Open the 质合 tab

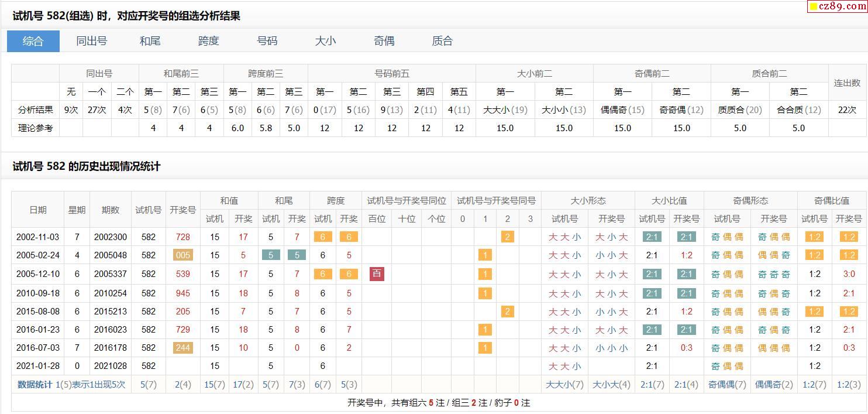[443, 41]
